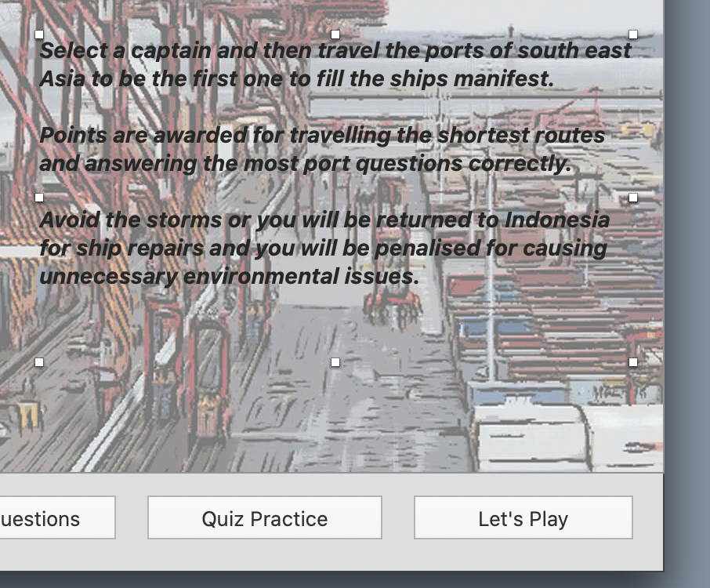The image size is (710, 588).
Task: Click the bottom-center selection handle of text box
Action: [x=335, y=362]
